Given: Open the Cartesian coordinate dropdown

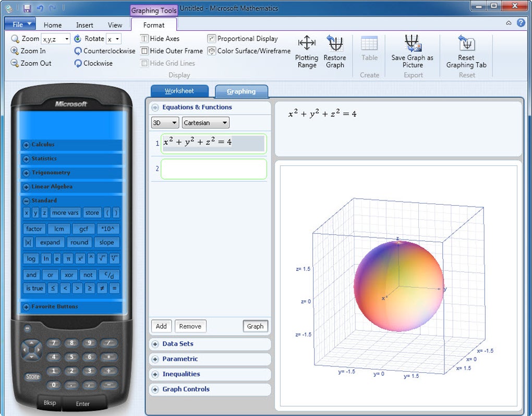Looking at the screenshot, I should click(205, 123).
